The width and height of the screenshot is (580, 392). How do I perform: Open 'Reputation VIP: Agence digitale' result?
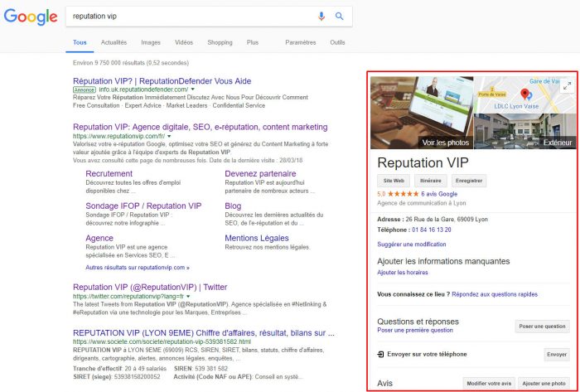coord(201,128)
